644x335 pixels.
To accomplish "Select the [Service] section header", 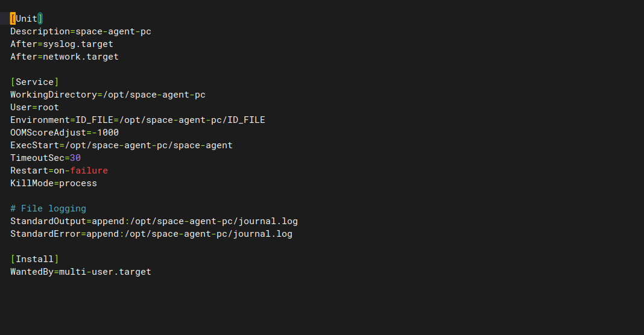I will [34, 82].
